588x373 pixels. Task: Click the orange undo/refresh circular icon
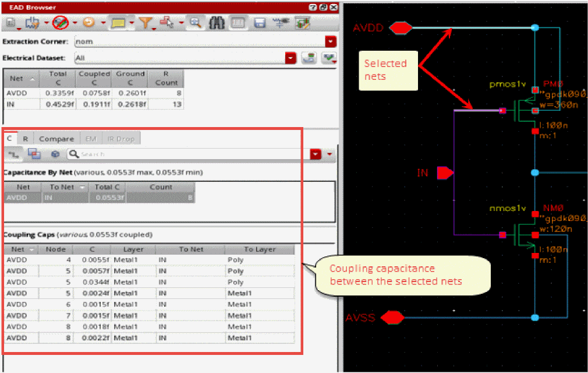[89, 23]
